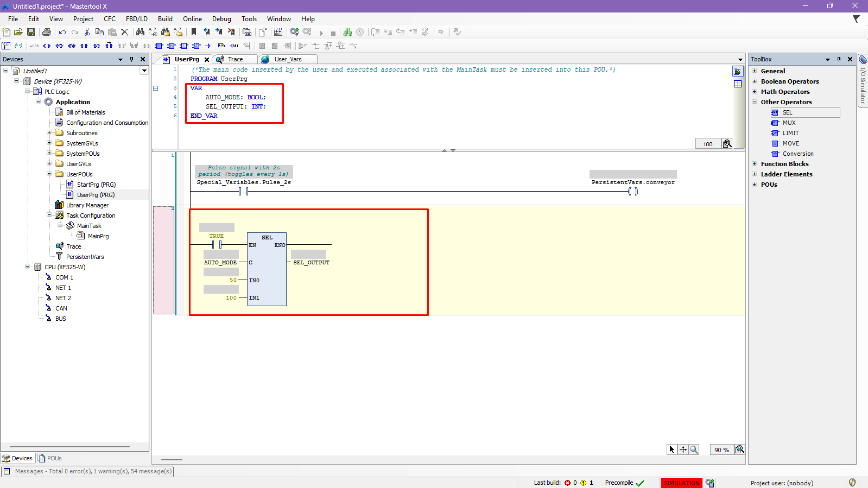The image size is (868, 488).
Task: Open Find using the binoculars icon
Action: pos(140,32)
